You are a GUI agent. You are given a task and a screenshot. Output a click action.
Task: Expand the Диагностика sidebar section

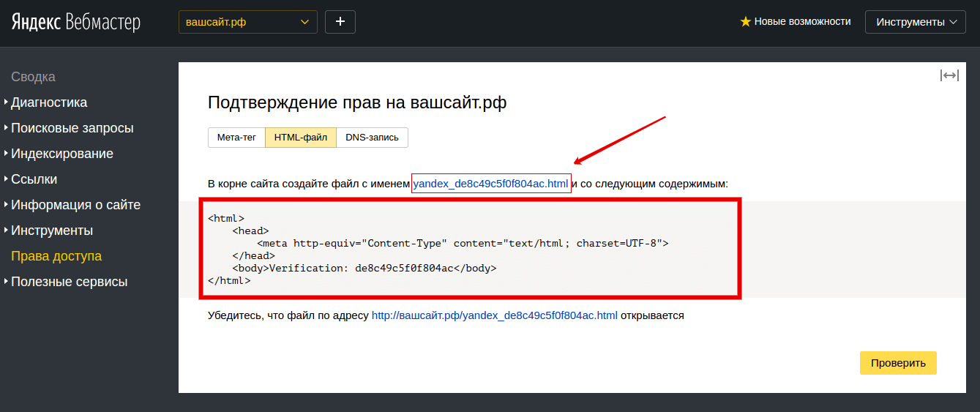tap(48, 102)
